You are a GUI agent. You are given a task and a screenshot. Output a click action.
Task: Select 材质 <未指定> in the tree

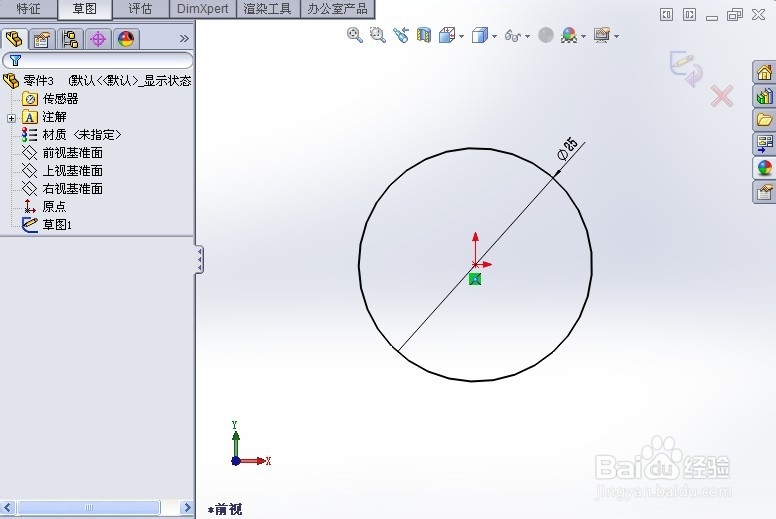point(71,135)
